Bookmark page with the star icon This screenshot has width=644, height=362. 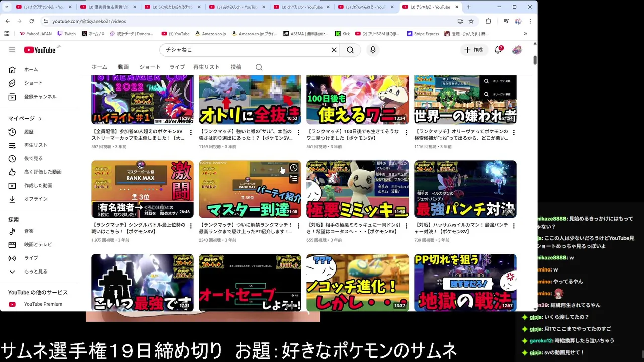(x=471, y=21)
